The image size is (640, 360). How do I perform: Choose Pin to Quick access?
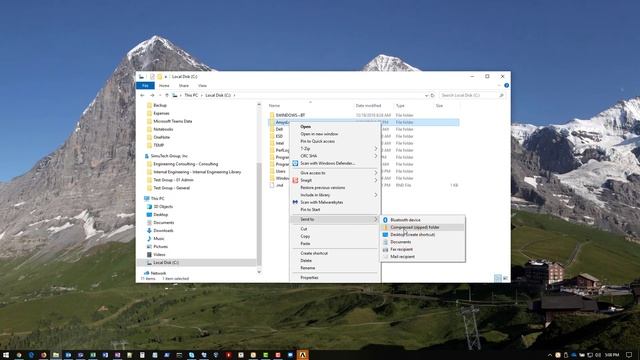pyautogui.click(x=335, y=141)
